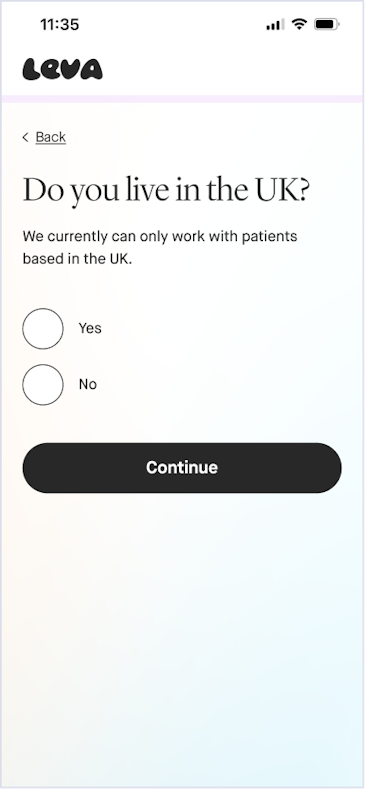Tap the 11:35 clock in status bar

[x=59, y=24]
